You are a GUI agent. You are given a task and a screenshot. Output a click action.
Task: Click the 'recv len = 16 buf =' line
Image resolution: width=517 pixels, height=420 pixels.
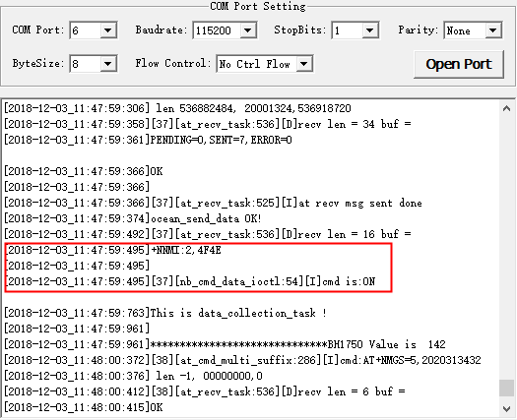tap(208, 234)
